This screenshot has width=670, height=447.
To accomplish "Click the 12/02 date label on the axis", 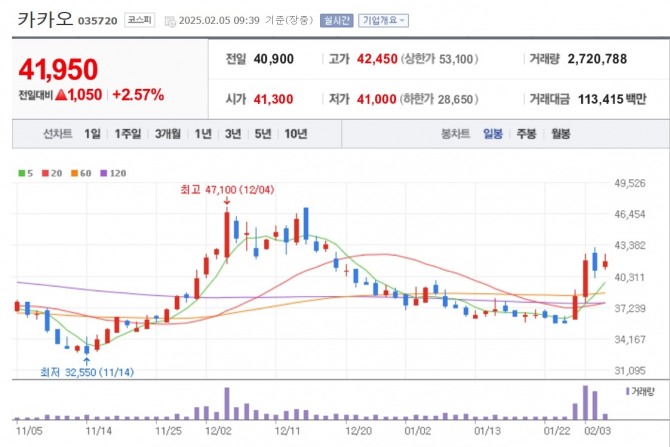I will click(x=218, y=430).
